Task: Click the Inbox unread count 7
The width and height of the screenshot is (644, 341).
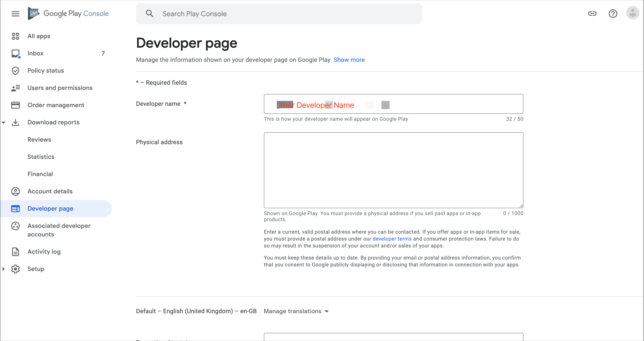Action: [x=103, y=53]
